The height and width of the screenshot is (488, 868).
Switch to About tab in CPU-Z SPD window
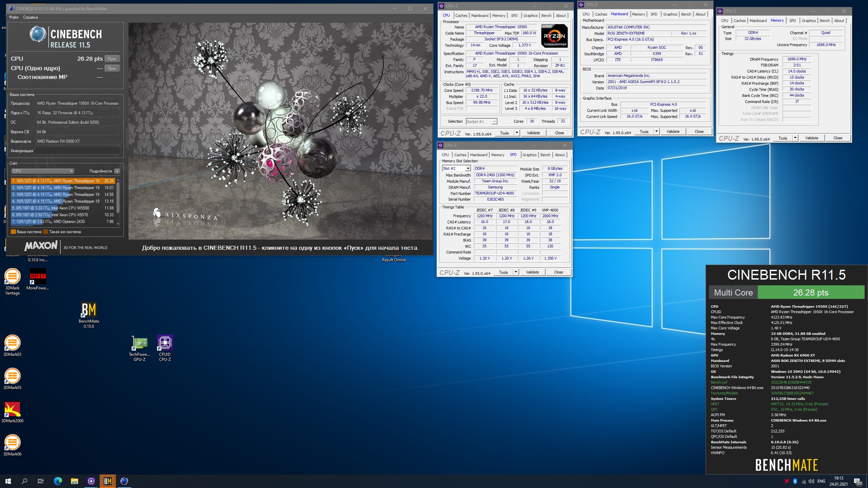[560, 155]
